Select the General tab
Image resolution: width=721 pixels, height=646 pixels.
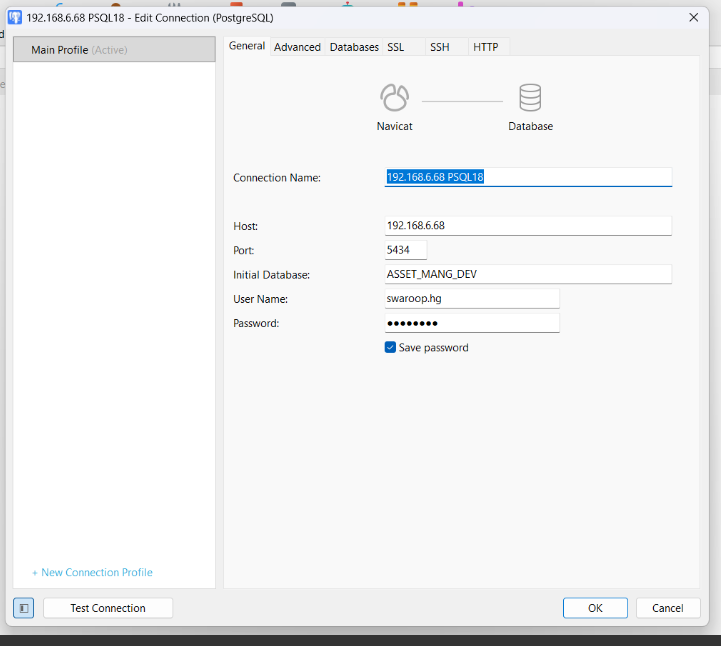[x=247, y=46]
